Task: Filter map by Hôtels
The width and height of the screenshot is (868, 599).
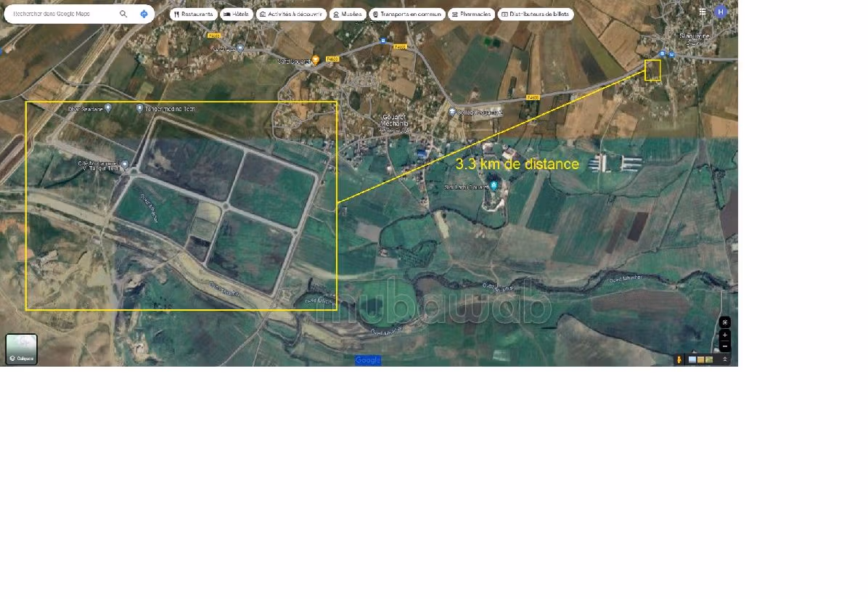Action: click(x=237, y=14)
